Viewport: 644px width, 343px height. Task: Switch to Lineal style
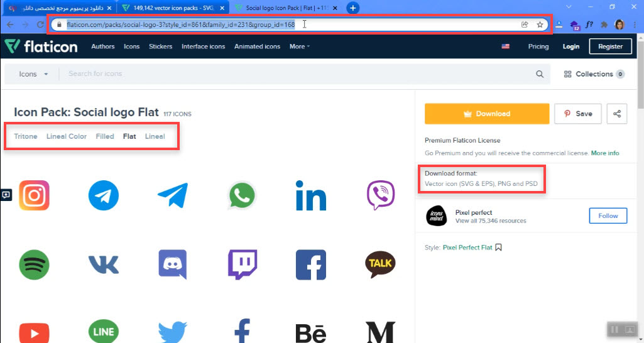[155, 136]
